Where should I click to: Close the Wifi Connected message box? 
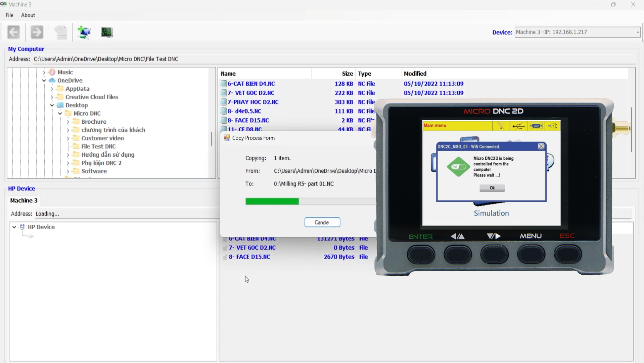click(541, 147)
